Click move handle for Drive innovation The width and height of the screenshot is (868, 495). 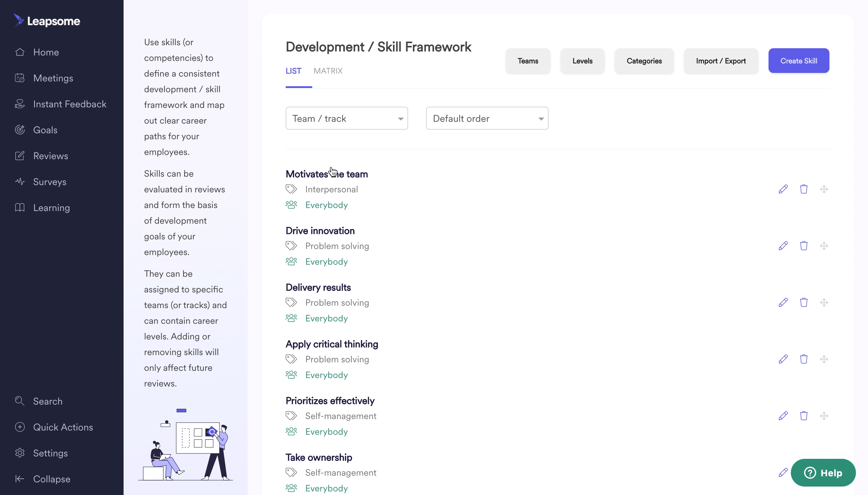coord(824,245)
